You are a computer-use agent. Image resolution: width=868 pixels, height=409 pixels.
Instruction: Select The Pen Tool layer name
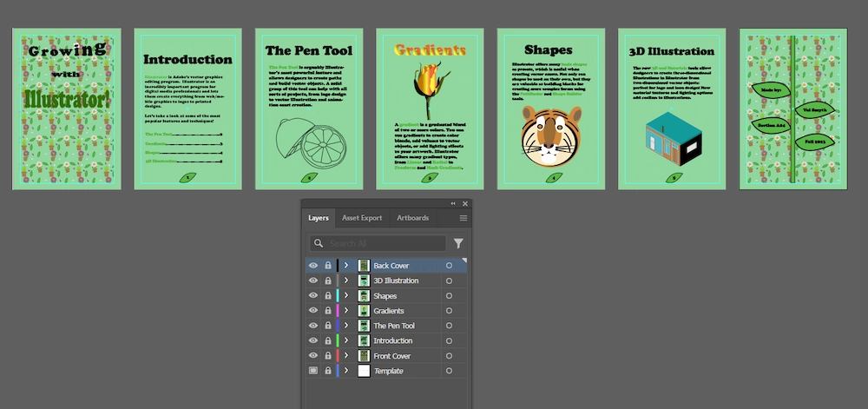tap(394, 326)
